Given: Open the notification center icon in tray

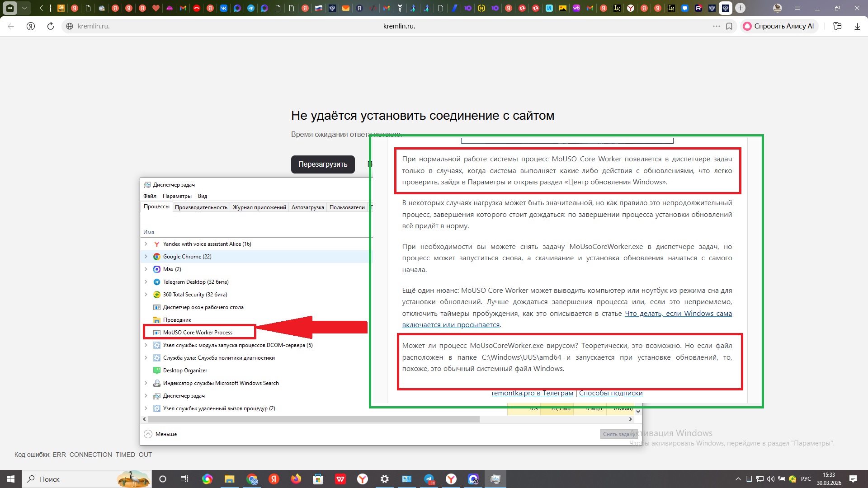Looking at the screenshot, I should (x=853, y=479).
